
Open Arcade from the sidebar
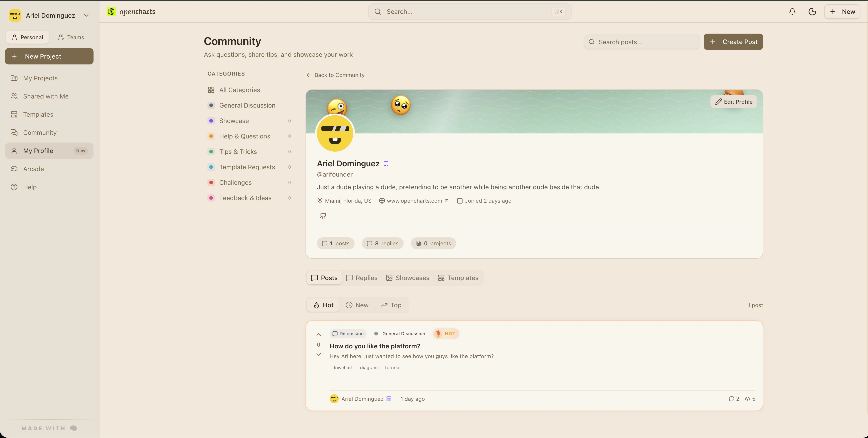(33, 169)
